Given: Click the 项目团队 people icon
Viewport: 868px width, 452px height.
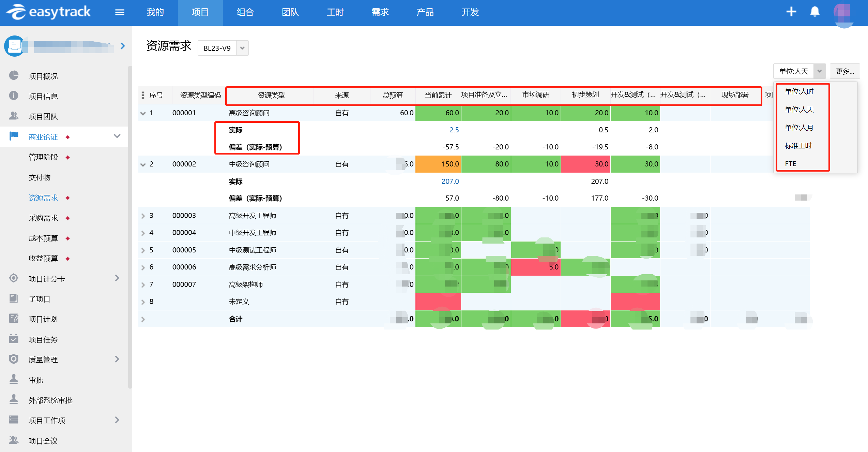Looking at the screenshot, I should [x=14, y=116].
